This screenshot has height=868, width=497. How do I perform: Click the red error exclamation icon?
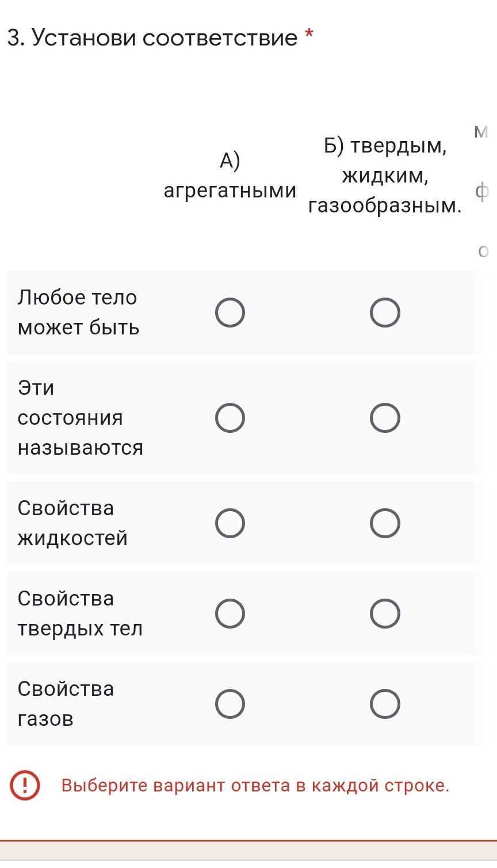pyautogui.click(x=25, y=786)
